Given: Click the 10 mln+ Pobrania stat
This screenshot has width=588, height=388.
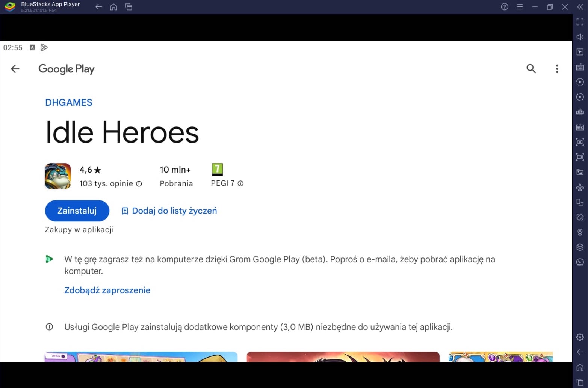Looking at the screenshot, I should tap(176, 176).
